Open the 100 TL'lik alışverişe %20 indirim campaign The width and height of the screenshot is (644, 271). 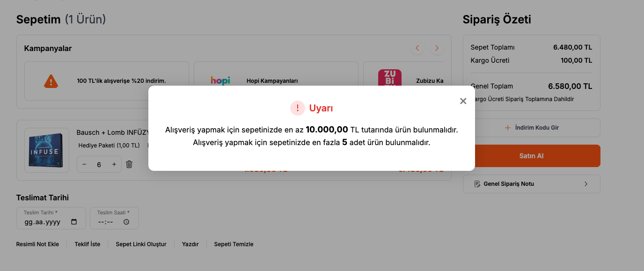pos(107,81)
